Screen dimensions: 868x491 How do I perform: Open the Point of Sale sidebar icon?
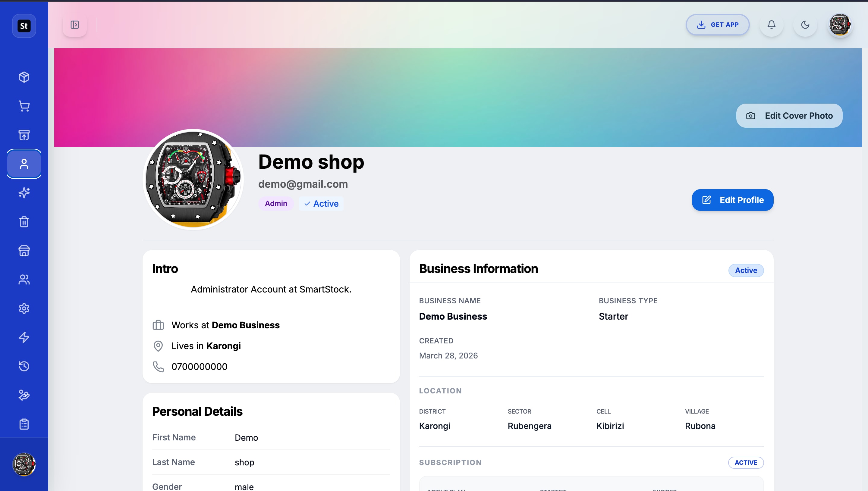coord(24,135)
